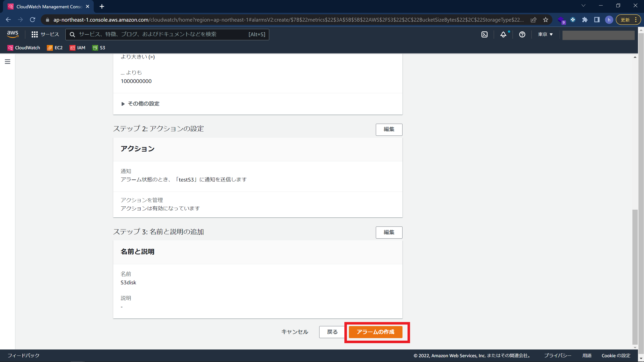
Task: Open CloudWatch favorite shortcut
Action: coord(24,48)
